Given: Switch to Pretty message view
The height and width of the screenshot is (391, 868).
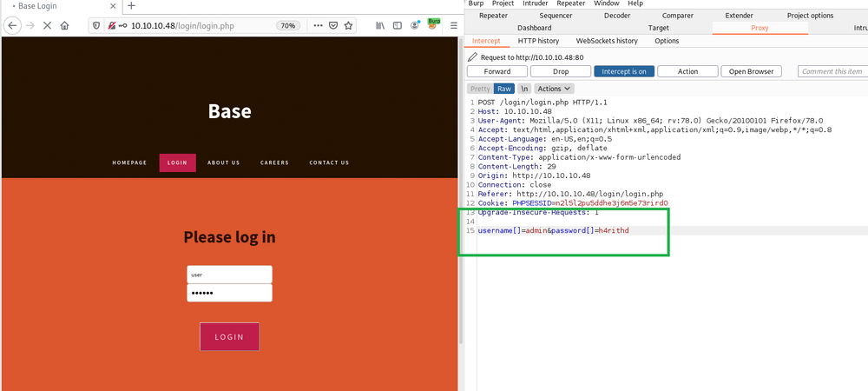Looking at the screenshot, I should point(480,89).
